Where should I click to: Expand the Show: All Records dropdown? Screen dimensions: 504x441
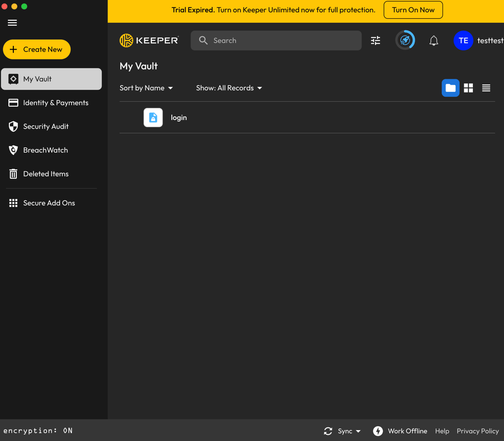tap(229, 88)
